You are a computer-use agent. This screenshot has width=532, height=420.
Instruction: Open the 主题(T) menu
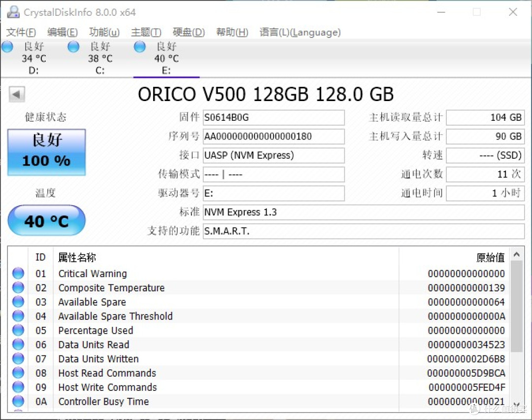coord(146,32)
